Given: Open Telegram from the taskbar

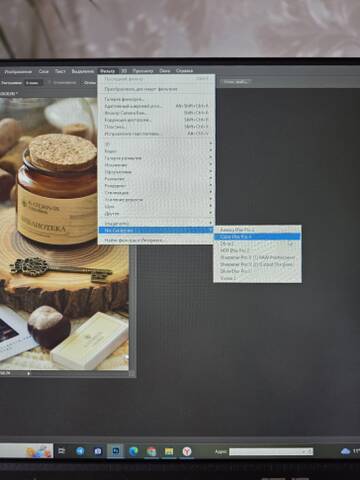Looking at the screenshot, I should 80,451.
